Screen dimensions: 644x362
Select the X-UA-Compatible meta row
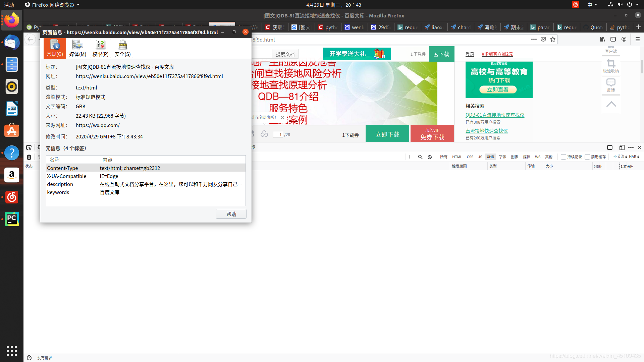(146, 176)
